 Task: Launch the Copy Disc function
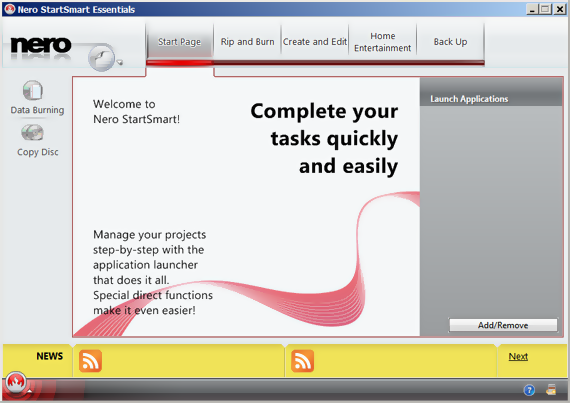[33, 133]
